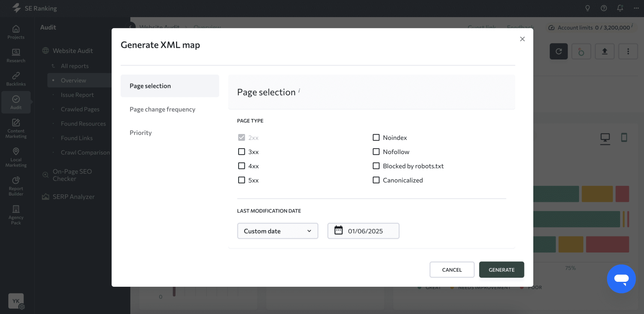Open the Projects section in sidebar
Screen dimensions: 644x314
coord(16,31)
